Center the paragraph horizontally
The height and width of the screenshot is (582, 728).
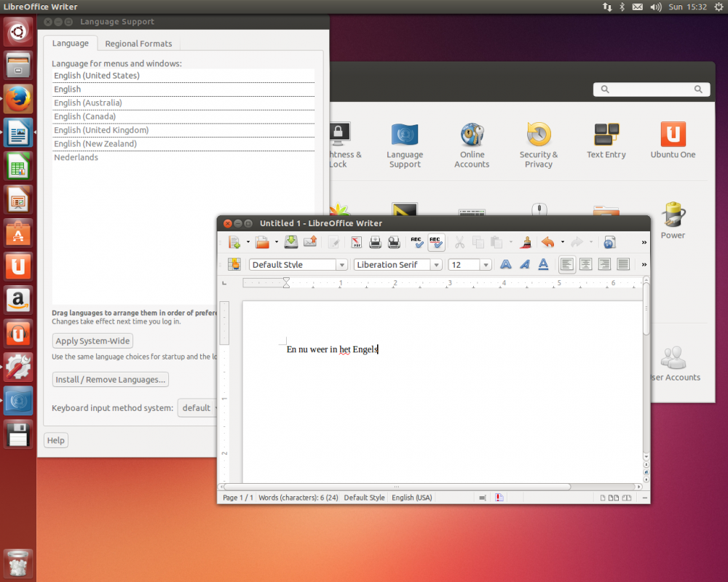(586, 265)
